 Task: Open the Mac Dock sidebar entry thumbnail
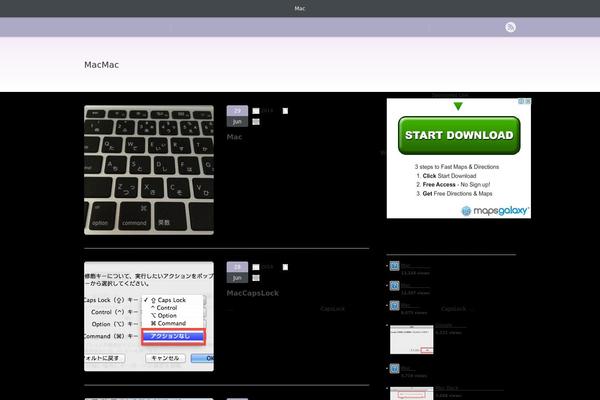(x=412, y=393)
